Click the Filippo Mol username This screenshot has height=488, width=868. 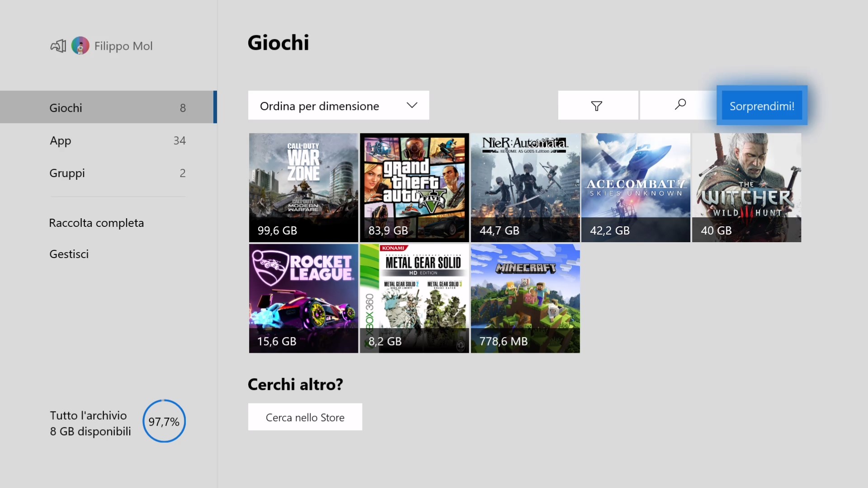(123, 46)
